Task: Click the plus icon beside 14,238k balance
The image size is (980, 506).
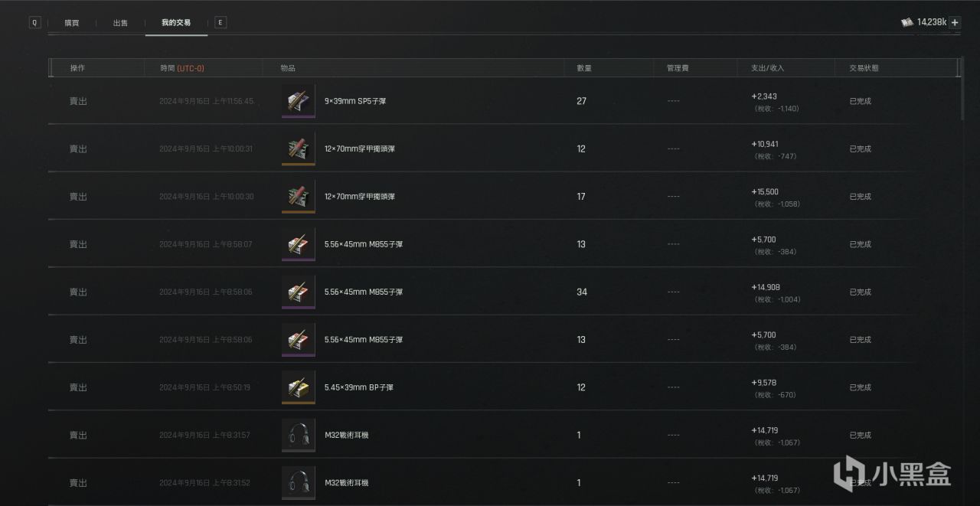Action: pos(955,22)
